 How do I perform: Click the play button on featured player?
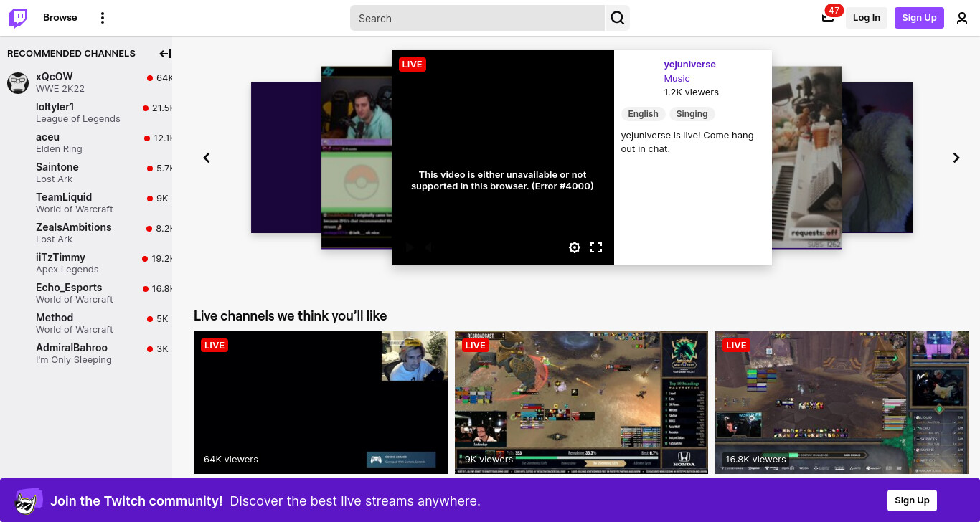tap(410, 247)
